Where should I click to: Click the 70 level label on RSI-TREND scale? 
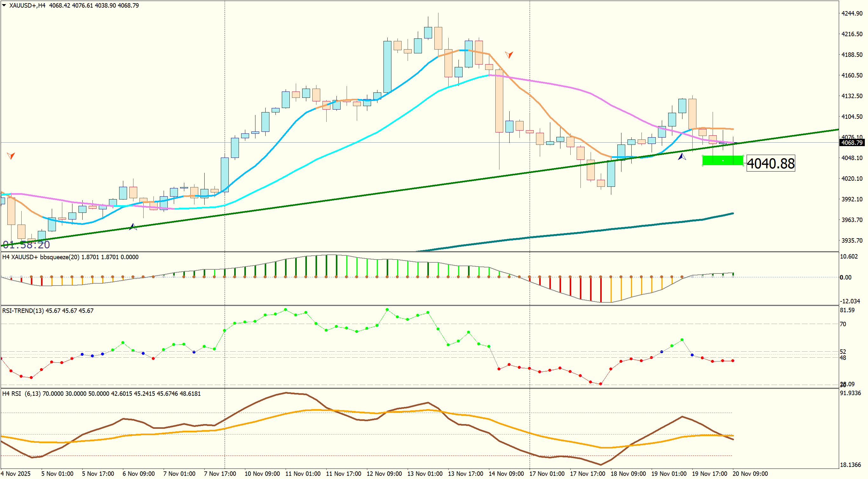point(843,324)
